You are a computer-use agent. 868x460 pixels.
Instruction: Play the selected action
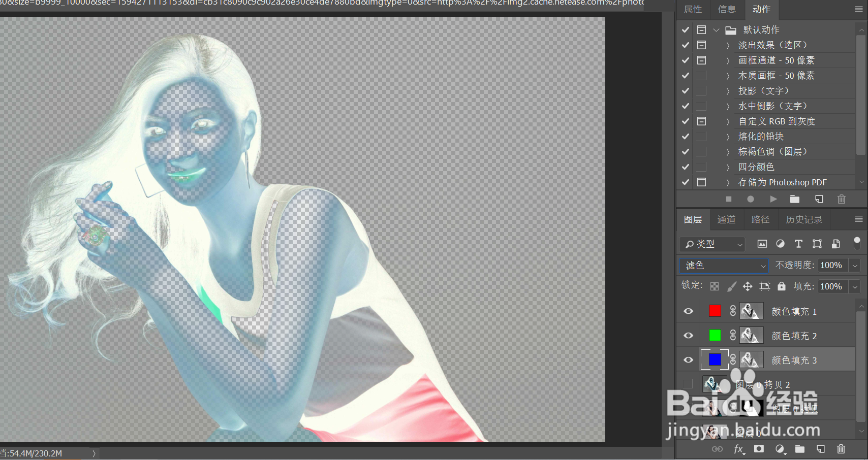(773, 199)
